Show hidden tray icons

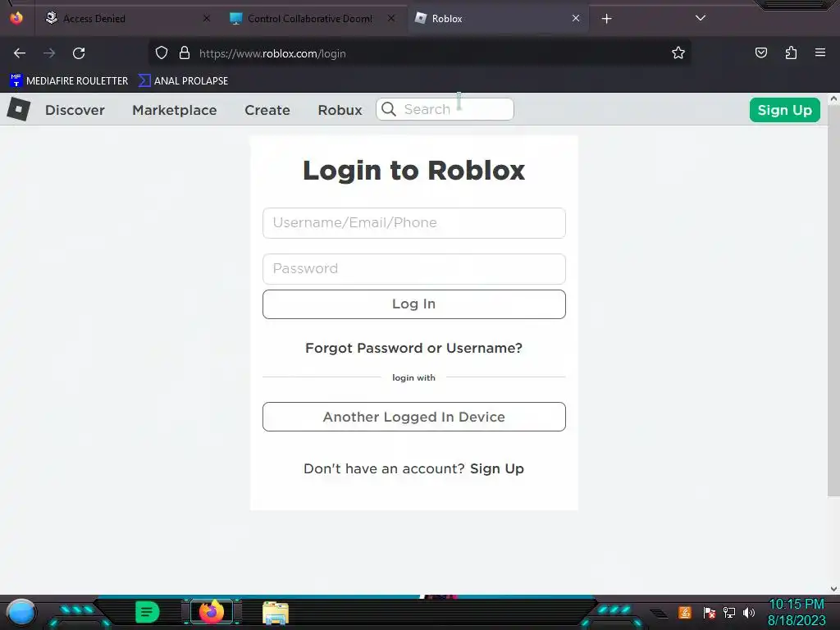click(x=659, y=614)
